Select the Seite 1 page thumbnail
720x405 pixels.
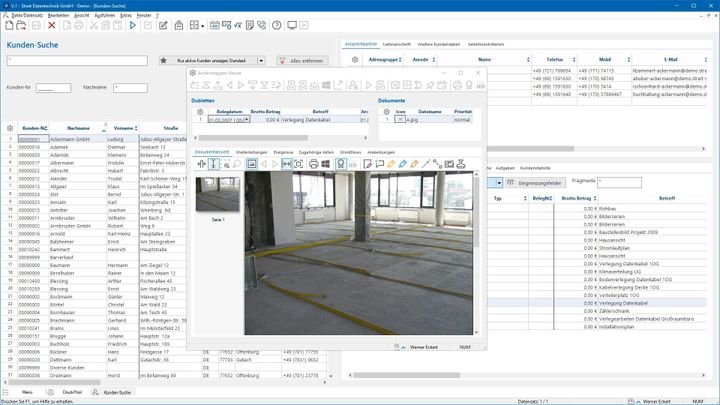click(x=217, y=193)
